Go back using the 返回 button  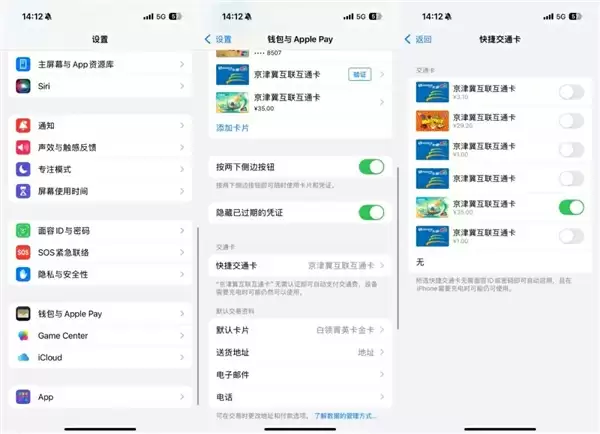click(x=420, y=39)
